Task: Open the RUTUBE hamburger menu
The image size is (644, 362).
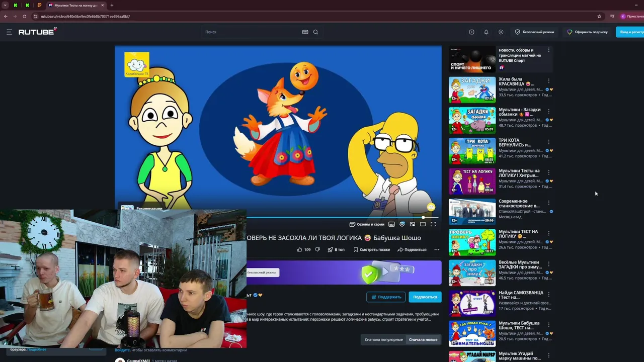Action: (9, 32)
